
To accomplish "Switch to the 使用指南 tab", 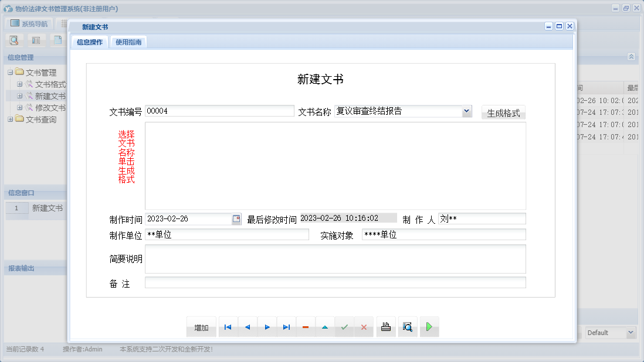I will click(x=128, y=42).
